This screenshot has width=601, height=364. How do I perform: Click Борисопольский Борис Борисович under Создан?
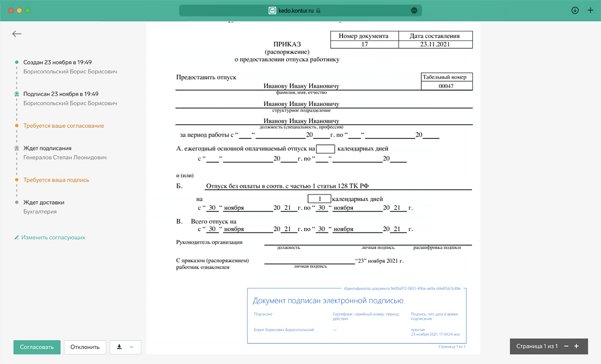click(x=70, y=72)
